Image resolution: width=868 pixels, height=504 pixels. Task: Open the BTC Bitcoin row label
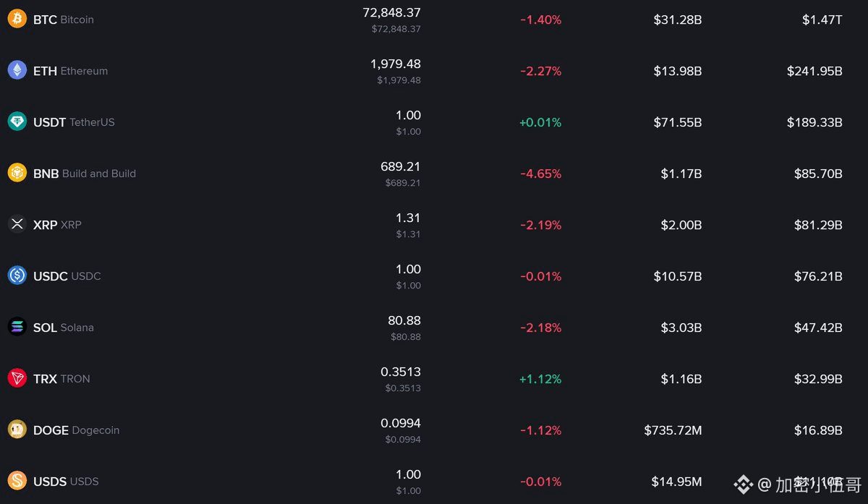pos(64,20)
